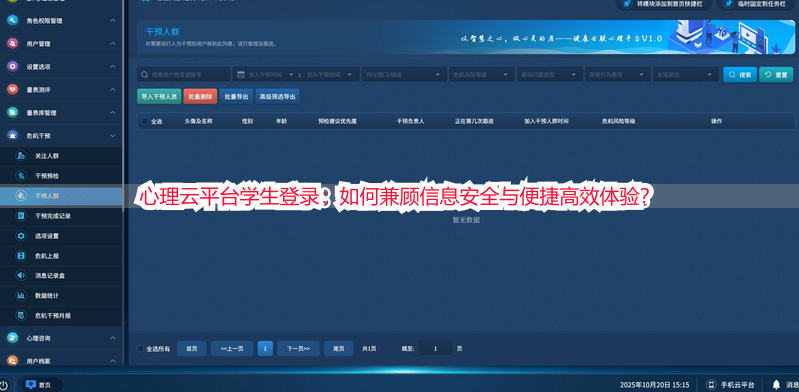
Task: Click the 用户档案 sidebar icon
Action: [13, 361]
